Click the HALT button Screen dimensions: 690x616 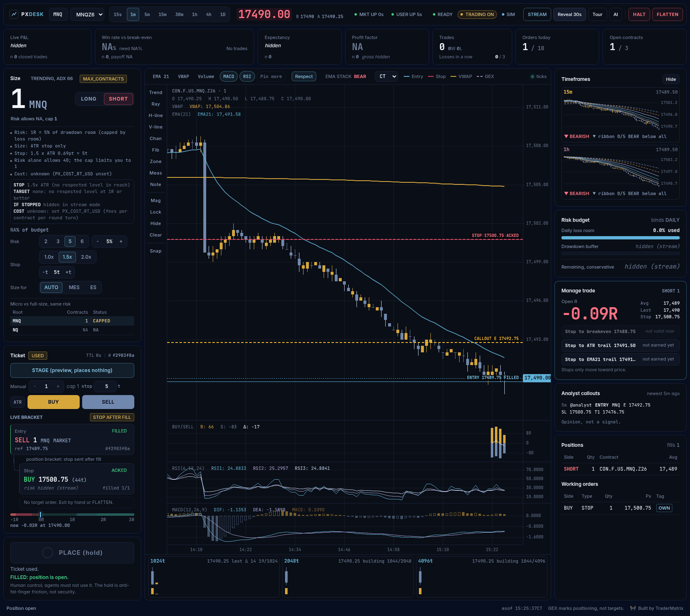[x=639, y=14]
